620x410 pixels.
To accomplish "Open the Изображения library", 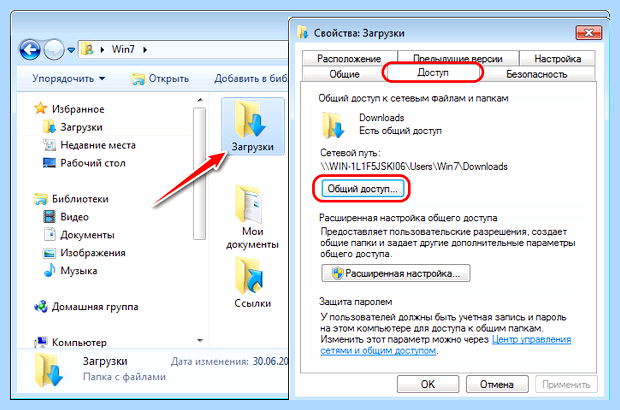I will pos(93,253).
